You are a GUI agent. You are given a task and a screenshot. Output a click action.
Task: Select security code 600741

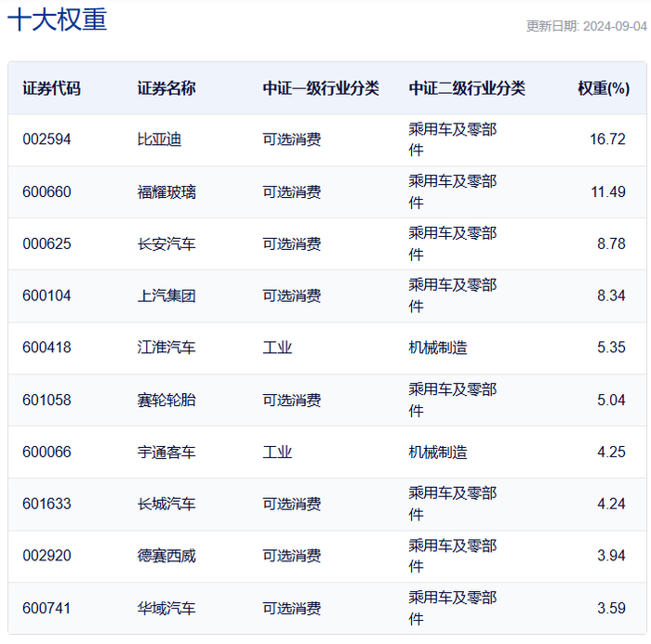pos(46,609)
